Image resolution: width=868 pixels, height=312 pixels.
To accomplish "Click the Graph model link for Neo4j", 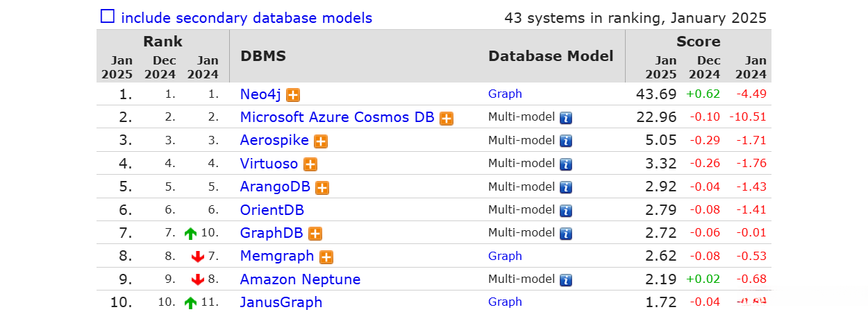I will pyautogui.click(x=505, y=94).
